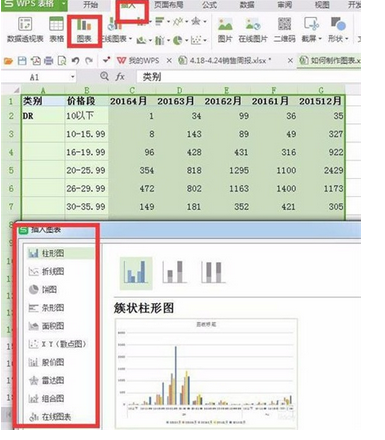Choose the stacked column chart thumbnail
385x440 pixels.
(174, 272)
